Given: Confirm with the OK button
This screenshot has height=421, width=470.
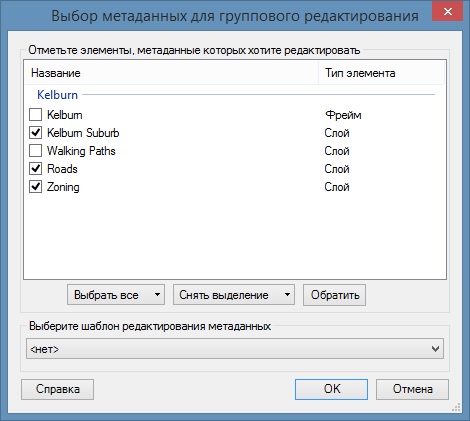Looking at the screenshot, I should point(331,389).
